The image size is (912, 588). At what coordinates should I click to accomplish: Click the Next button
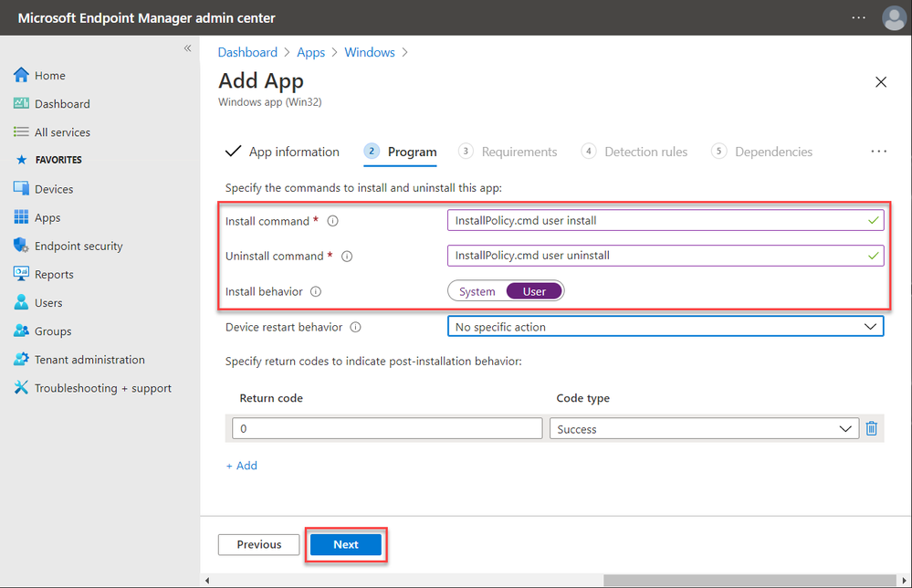pos(345,544)
